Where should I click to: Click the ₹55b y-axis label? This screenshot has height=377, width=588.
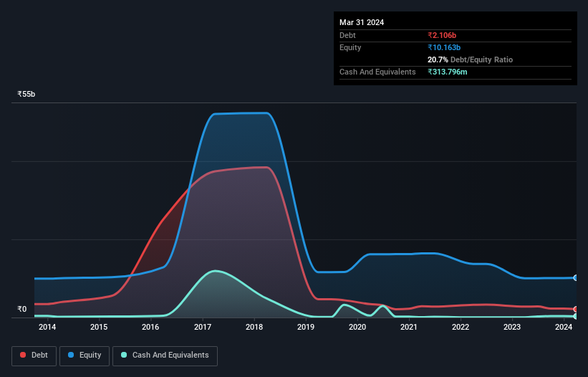click(x=26, y=94)
